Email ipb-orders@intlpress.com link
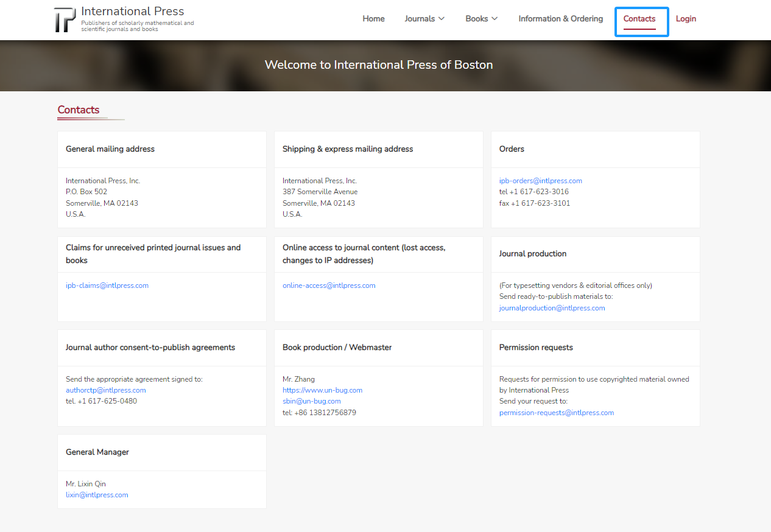771x532 pixels. pyautogui.click(x=541, y=181)
